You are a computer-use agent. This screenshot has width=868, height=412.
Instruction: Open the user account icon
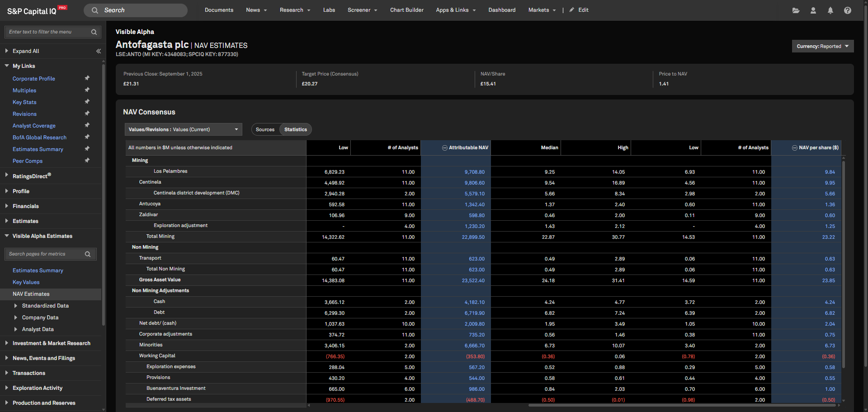point(813,10)
